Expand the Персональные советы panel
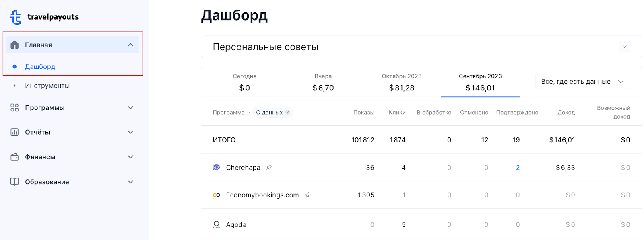This screenshot has height=240, width=644. click(x=624, y=47)
